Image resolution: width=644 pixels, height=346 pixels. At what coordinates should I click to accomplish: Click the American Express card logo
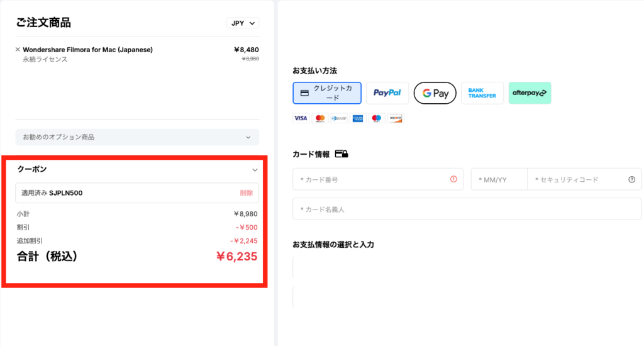pyautogui.click(x=358, y=118)
